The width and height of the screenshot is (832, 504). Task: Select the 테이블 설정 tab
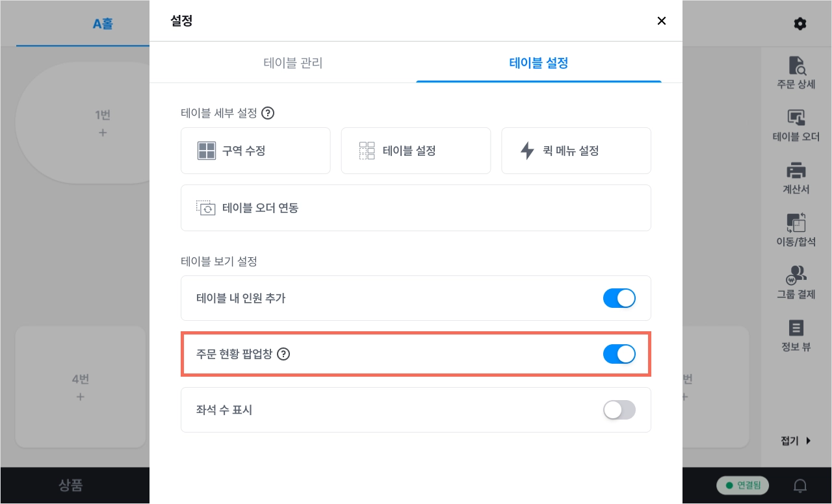[x=539, y=63]
